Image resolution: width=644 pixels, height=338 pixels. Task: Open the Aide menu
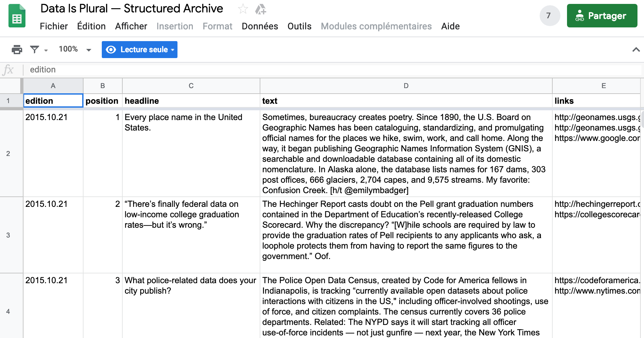click(450, 26)
